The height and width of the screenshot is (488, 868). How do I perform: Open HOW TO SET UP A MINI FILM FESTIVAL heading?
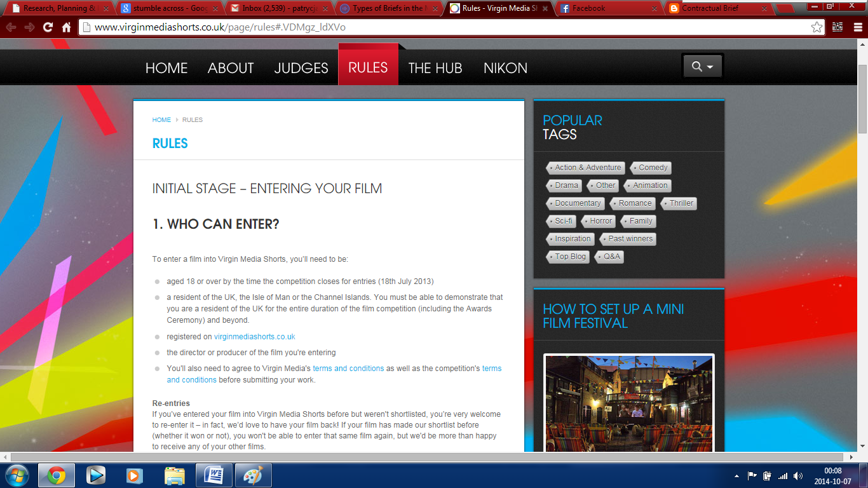pos(613,316)
